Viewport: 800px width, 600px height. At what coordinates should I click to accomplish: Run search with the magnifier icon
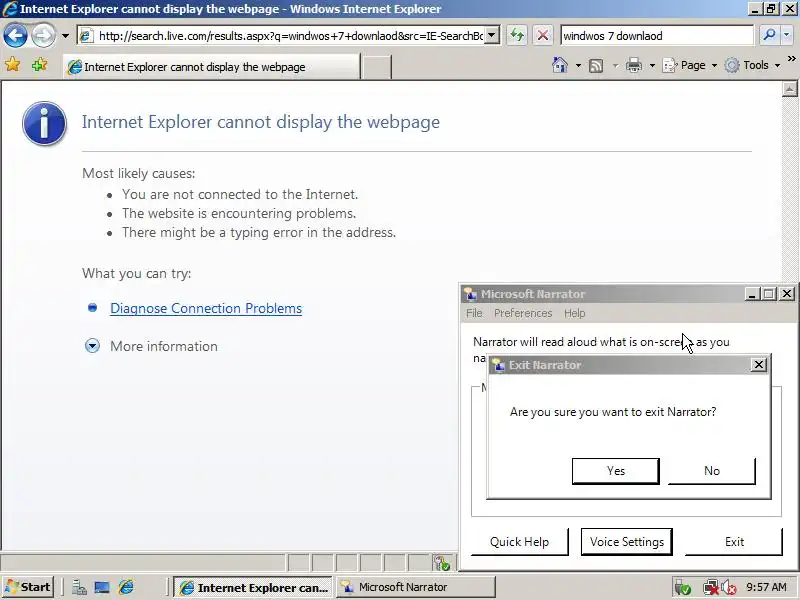click(x=769, y=36)
